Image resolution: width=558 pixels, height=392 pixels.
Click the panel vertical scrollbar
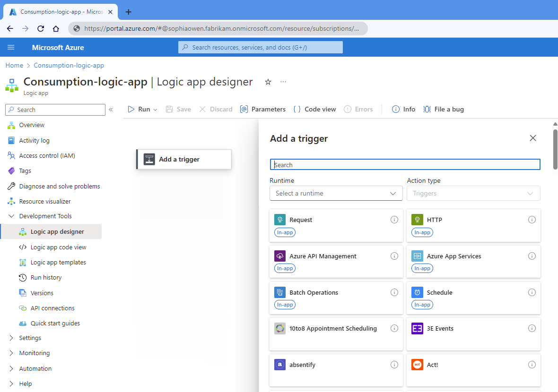(x=555, y=150)
